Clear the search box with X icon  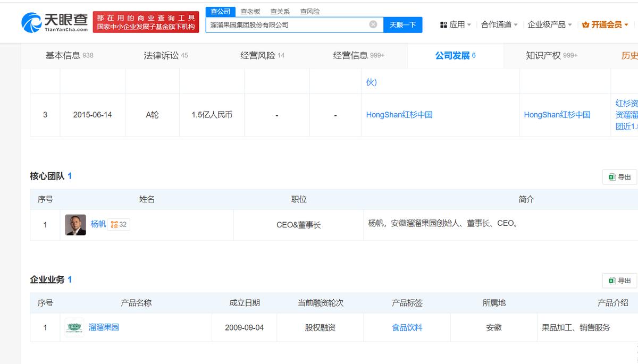(x=373, y=24)
